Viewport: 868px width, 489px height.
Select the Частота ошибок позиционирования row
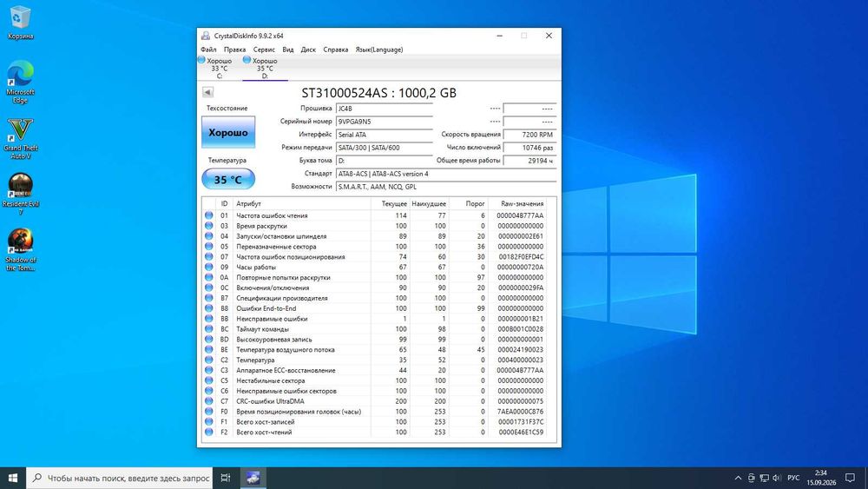click(374, 257)
